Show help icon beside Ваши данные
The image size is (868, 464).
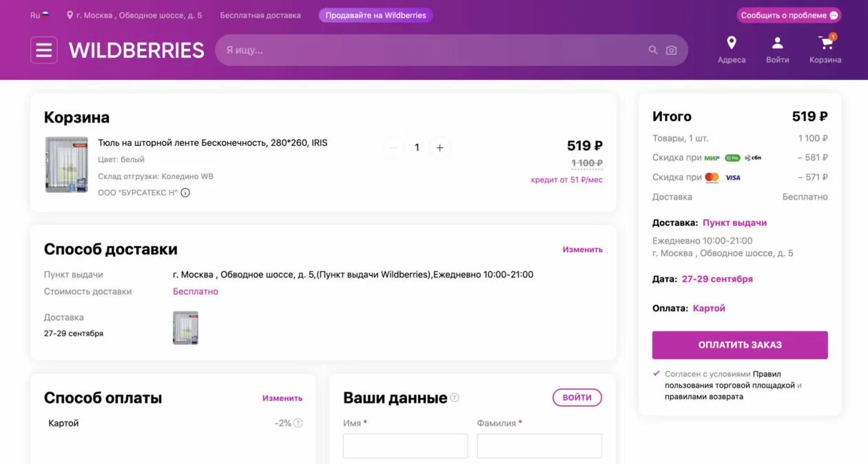click(455, 398)
